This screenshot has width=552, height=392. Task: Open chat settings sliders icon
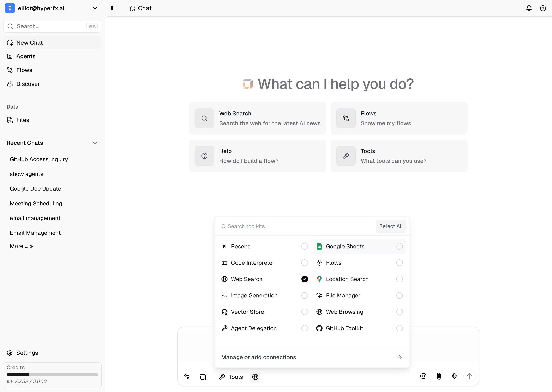pyautogui.click(x=187, y=377)
